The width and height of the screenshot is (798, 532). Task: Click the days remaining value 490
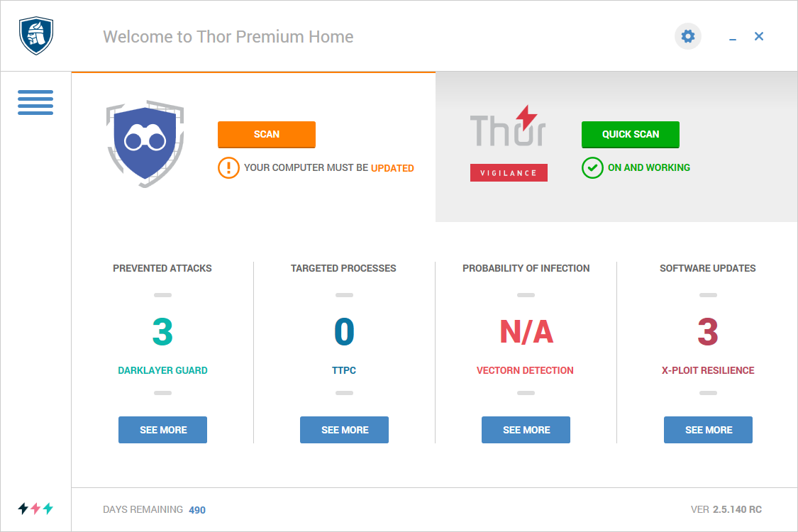coord(197,510)
